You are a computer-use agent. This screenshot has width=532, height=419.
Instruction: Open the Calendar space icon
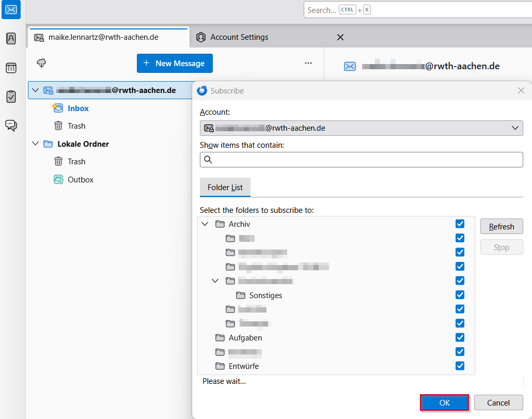11,68
